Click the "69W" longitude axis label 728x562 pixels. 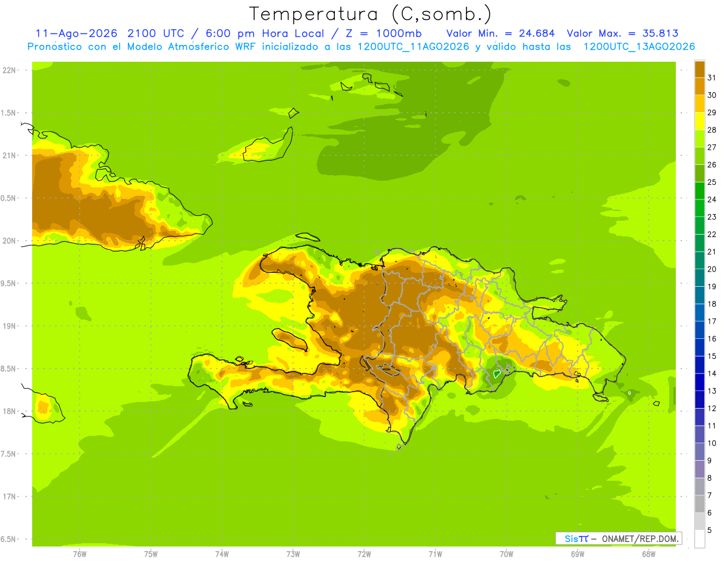point(578,554)
